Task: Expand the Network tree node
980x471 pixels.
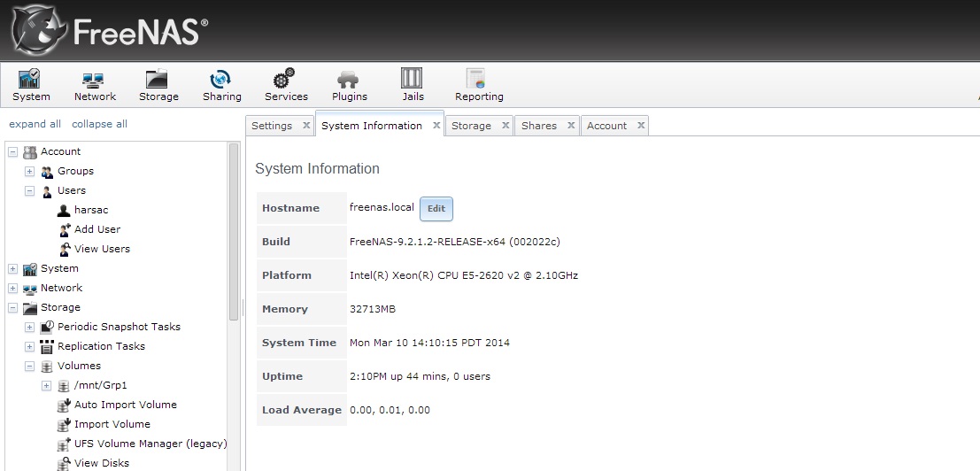Action: pyautogui.click(x=12, y=288)
